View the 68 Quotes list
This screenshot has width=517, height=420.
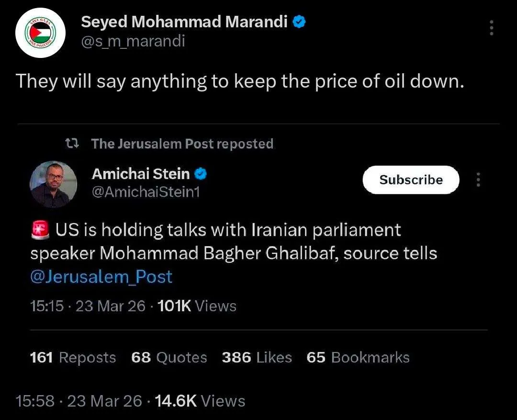[x=169, y=357]
